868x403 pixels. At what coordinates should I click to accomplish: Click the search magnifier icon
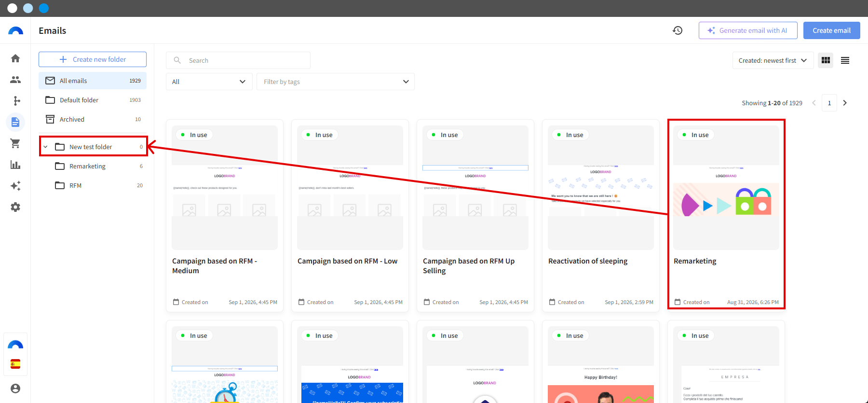tap(177, 60)
